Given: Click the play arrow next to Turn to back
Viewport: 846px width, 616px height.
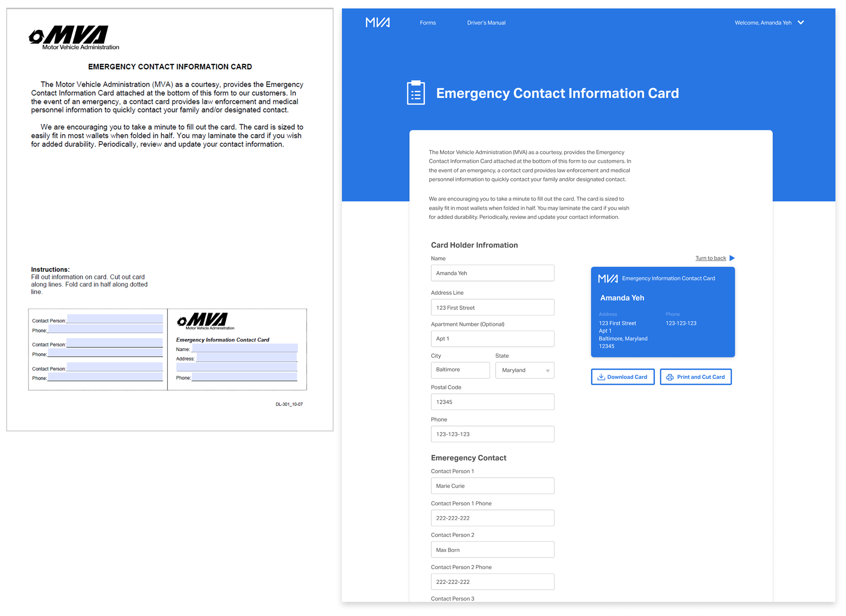Looking at the screenshot, I should pyautogui.click(x=732, y=258).
